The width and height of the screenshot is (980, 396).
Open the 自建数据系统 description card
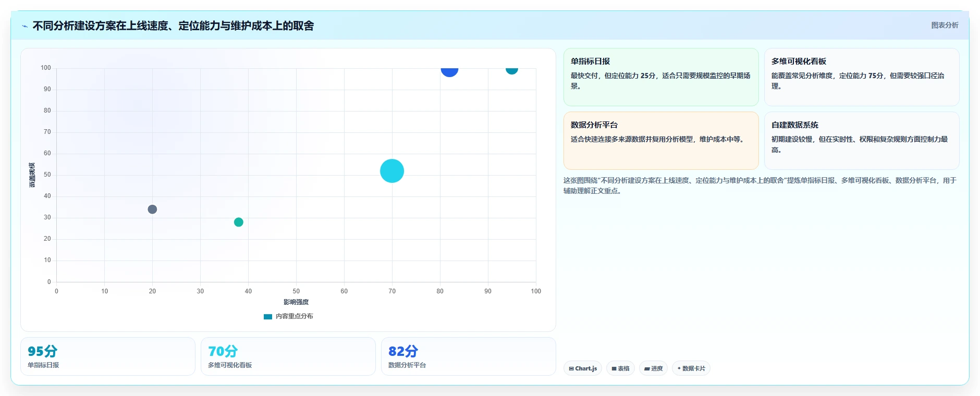point(862,141)
